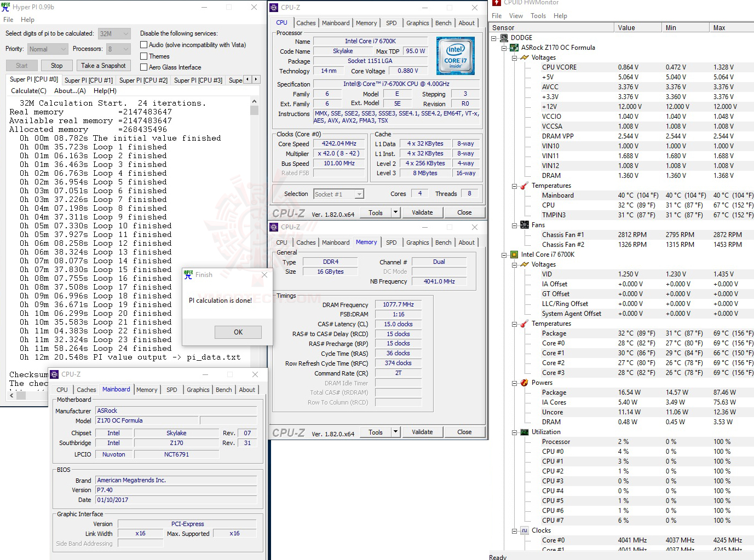The width and height of the screenshot is (754, 560).
Task: Click the Temperatures thermometer icon in HWMonitor
Action: 524,186
